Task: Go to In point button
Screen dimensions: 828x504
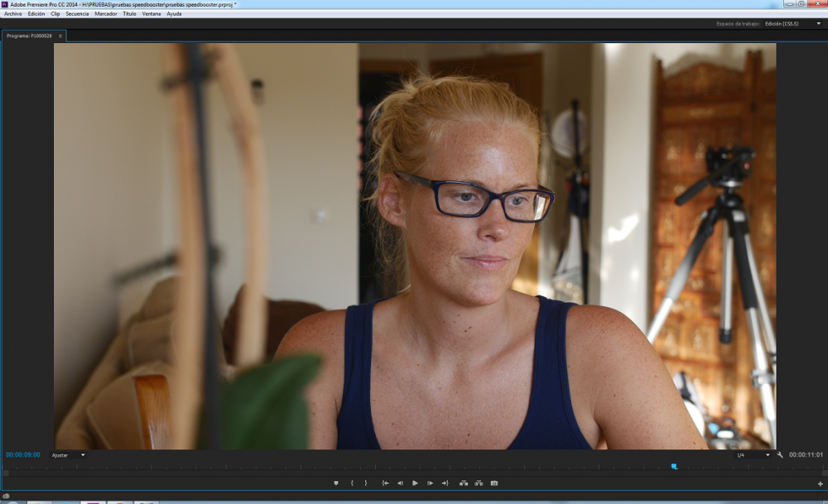Action: (x=385, y=482)
